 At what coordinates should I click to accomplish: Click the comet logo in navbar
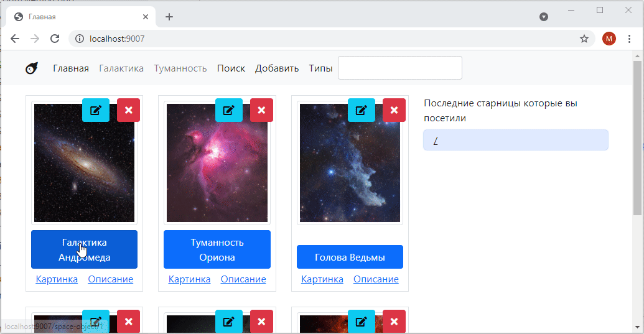pyautogui.click(x=32, y=68)
